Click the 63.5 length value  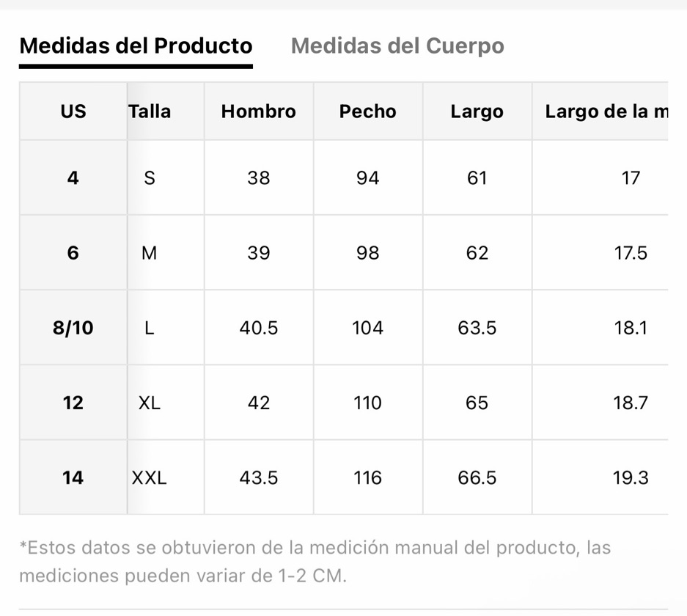point(477,328)
